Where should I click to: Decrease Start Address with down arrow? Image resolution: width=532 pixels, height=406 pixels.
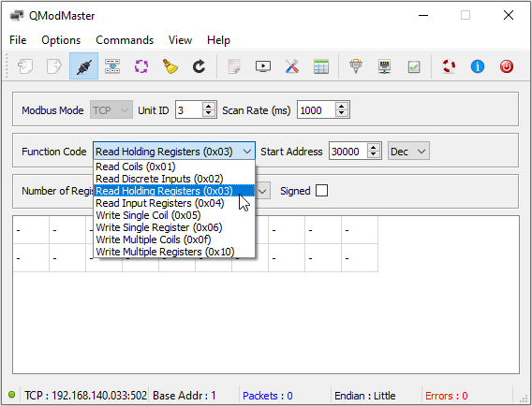(x=373, y=155)
